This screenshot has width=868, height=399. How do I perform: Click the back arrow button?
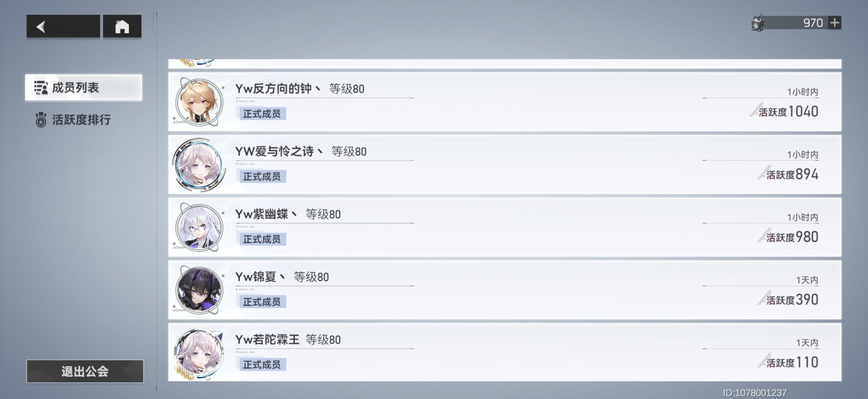[63, 26]
